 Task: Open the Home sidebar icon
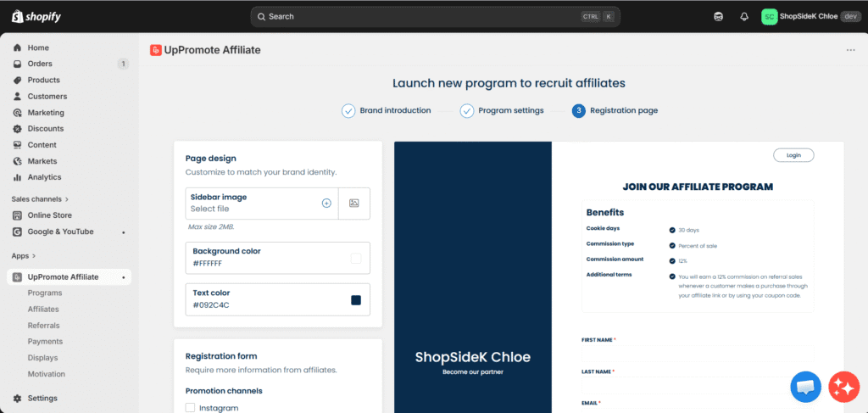point(17,47)
